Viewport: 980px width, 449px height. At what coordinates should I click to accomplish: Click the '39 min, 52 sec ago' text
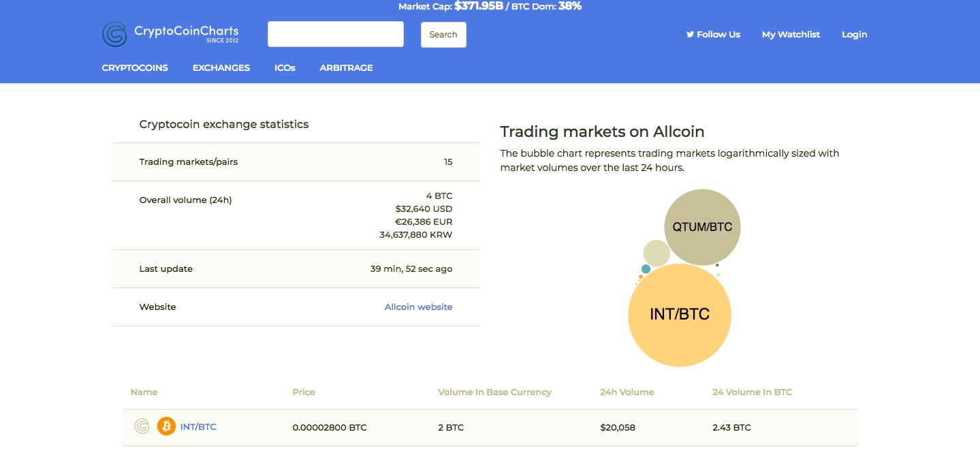[x=411, y=268]
